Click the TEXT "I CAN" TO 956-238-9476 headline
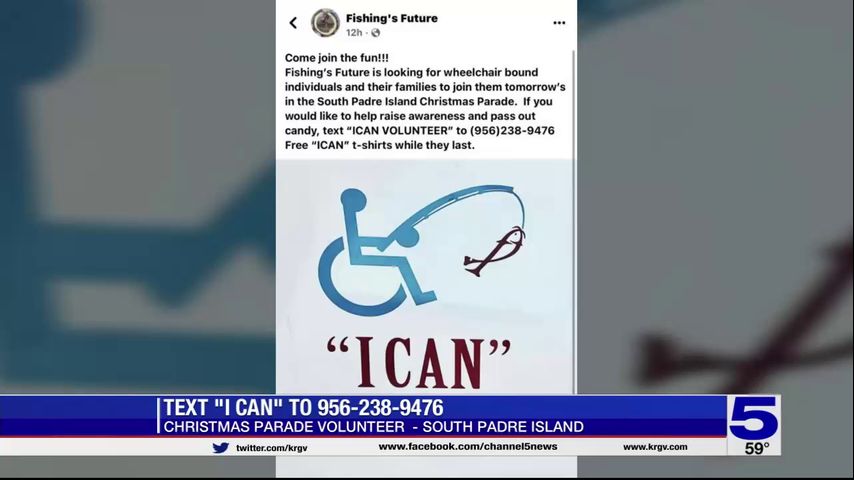Image resolution: width=854 pixels, height=480 pixels. (x=303, y=408)
